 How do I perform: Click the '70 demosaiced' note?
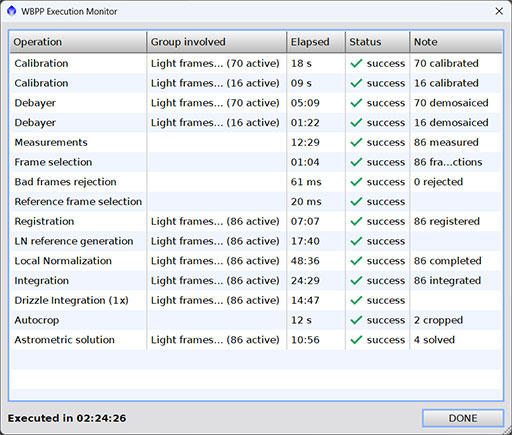click(451, 103)
